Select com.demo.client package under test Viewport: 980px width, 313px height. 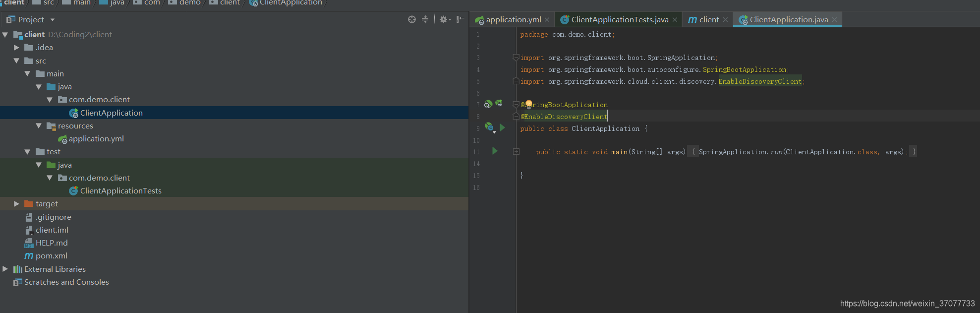[x=99, y=178]
